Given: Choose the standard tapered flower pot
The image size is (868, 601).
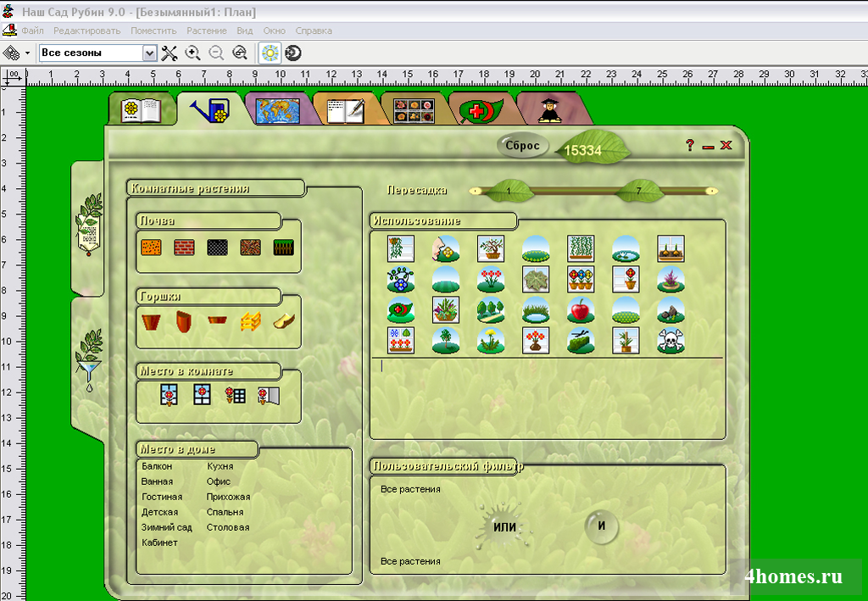Looking at the screenshot, I should pyautogui.click(x=151, y=321).
